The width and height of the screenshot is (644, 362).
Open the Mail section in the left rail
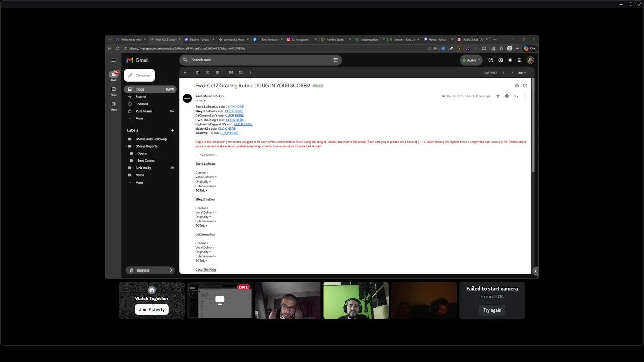point(114,76)
